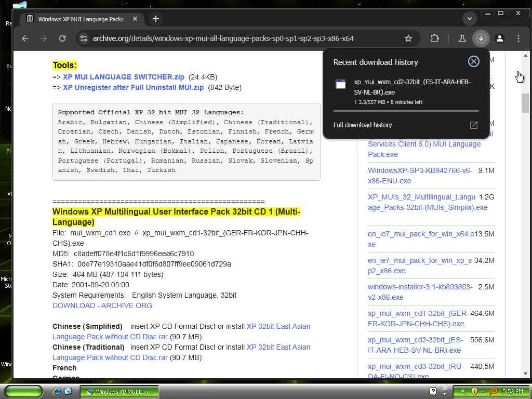Click the download progress bar

[406, 111]
